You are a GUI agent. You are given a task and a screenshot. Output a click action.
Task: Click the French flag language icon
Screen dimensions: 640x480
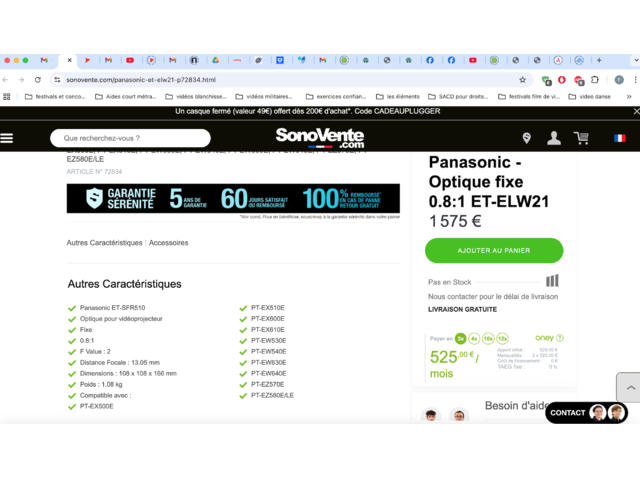click(x=620, y=138)
